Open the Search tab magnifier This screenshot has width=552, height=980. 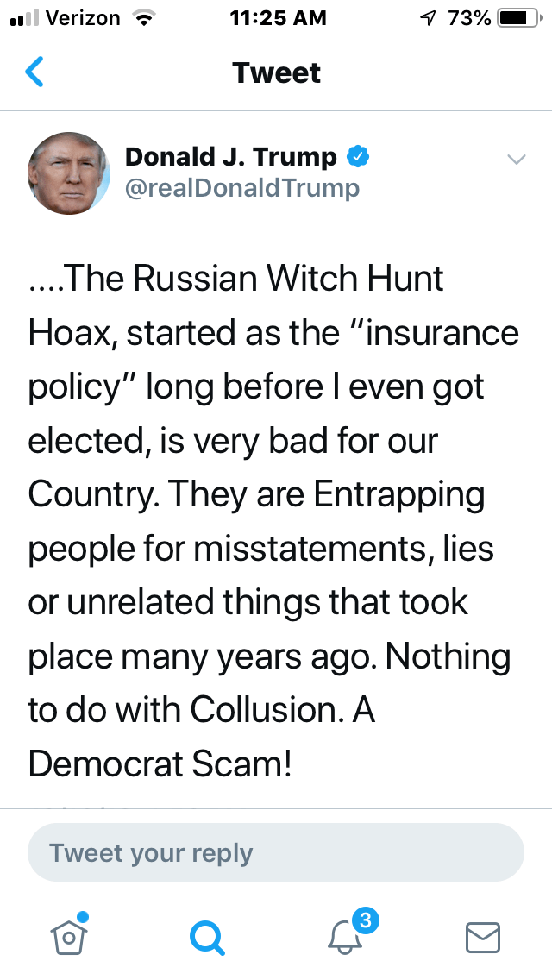click(x=207, y=936)
